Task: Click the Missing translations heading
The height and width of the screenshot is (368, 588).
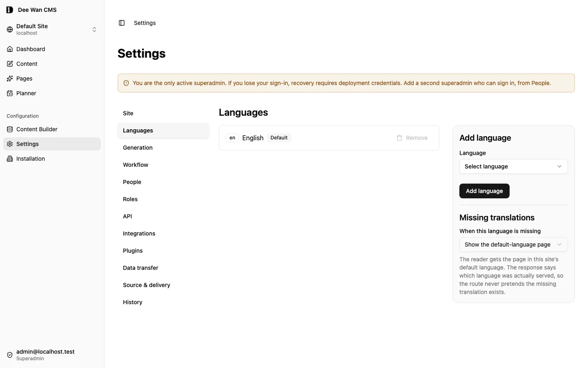Action: (x=497, y=218)
